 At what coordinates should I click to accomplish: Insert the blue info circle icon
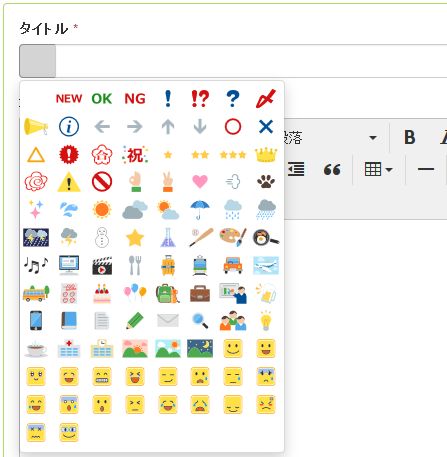(69, 127)
